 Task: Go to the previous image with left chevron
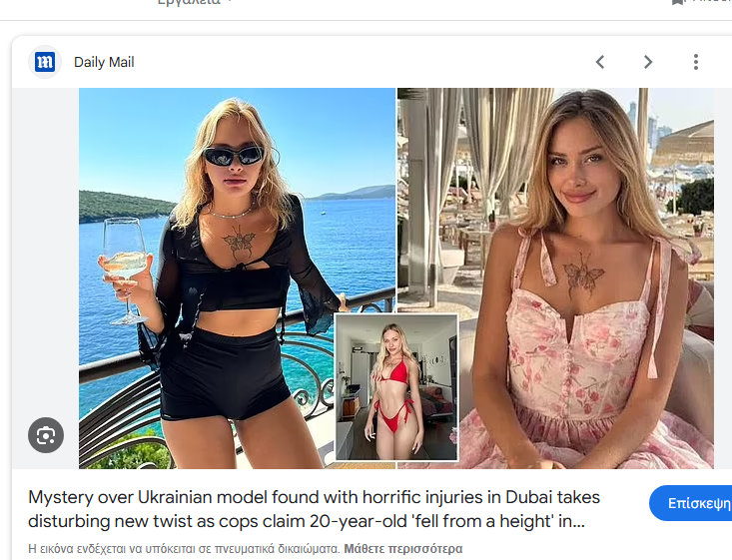[600, 62]
